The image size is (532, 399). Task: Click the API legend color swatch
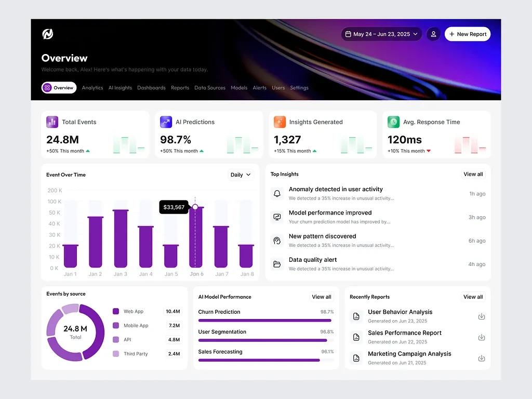[116, 339]
